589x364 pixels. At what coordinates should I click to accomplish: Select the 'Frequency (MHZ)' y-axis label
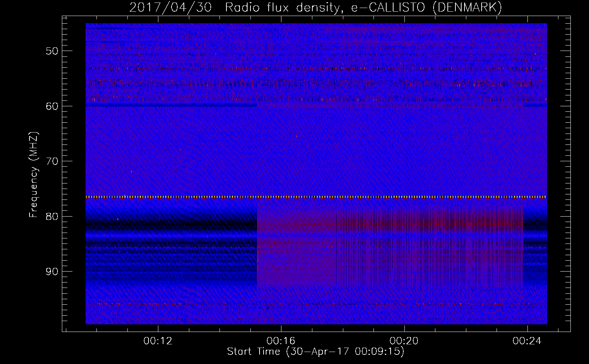33,175
